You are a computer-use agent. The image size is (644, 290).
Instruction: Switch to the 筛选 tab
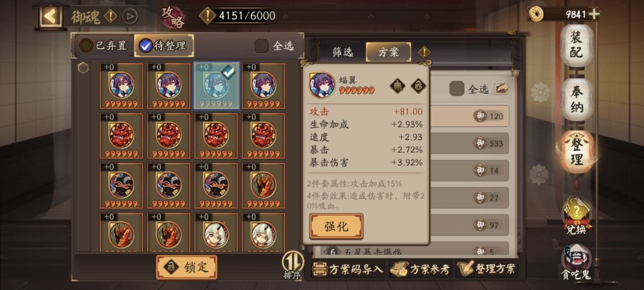[x=342, y=52]
